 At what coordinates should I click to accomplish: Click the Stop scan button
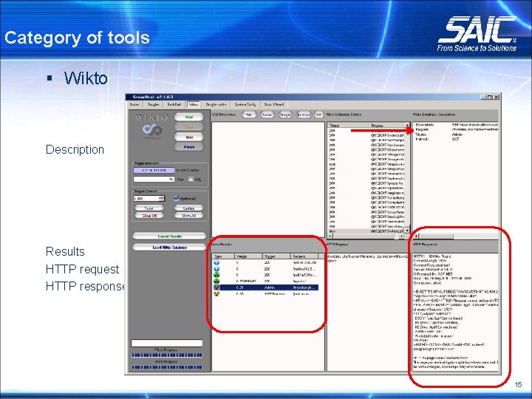(189, 127)
